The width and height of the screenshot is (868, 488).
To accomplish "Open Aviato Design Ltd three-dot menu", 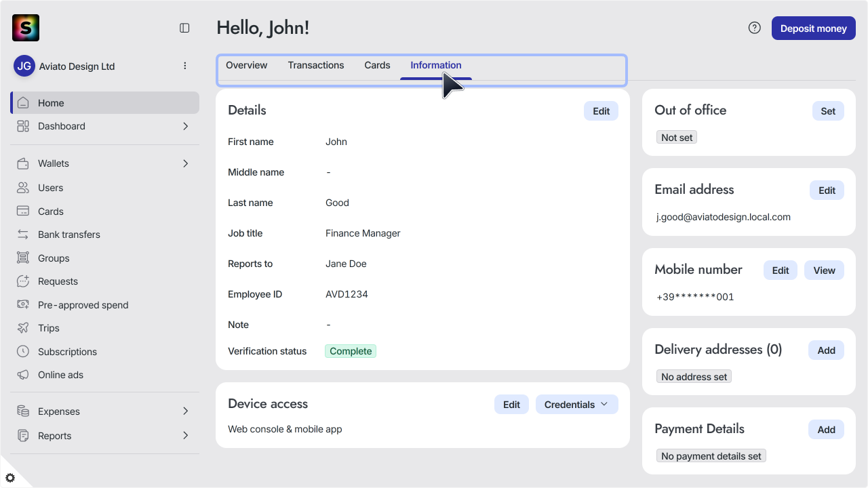I will [185, 66].
